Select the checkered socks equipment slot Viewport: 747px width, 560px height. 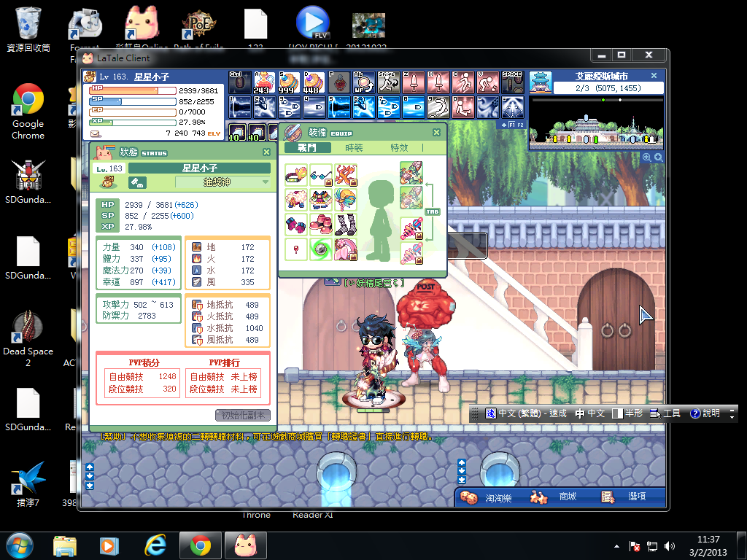coord(345,225)
